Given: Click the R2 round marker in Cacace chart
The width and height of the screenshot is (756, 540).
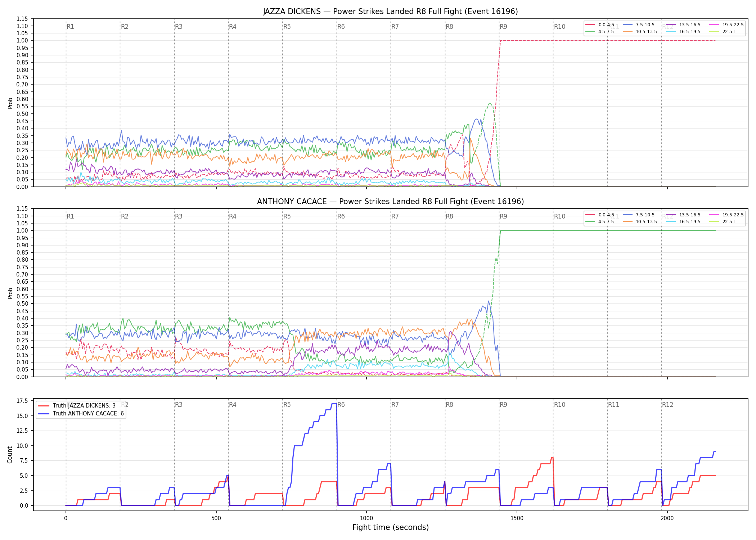Looking at the screenshot, I should click(x=125, y=216).
